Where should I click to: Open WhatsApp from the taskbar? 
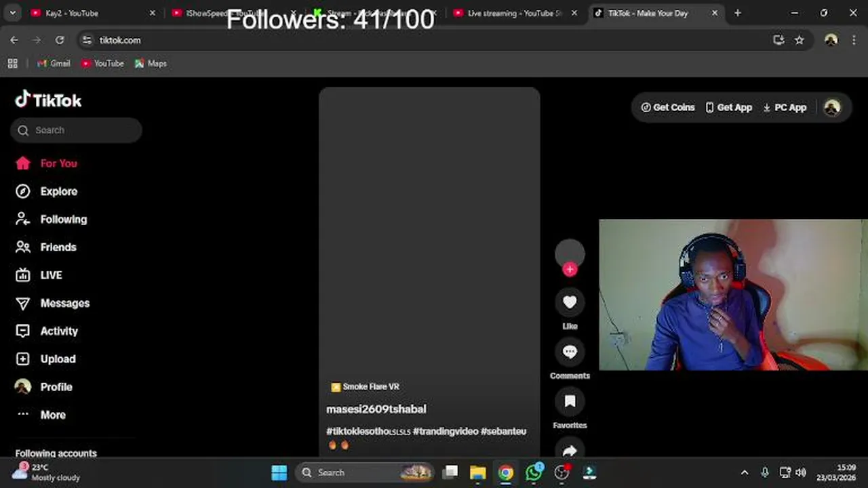coord(534,472)
